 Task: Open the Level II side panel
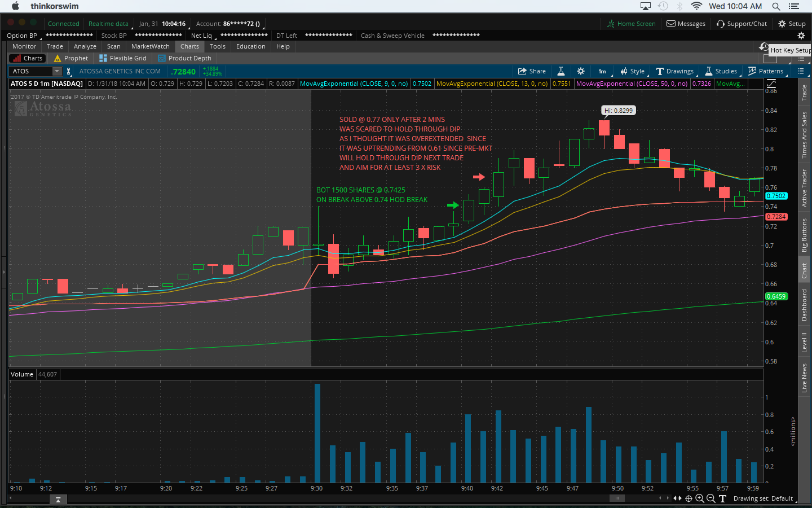(804, 342)
